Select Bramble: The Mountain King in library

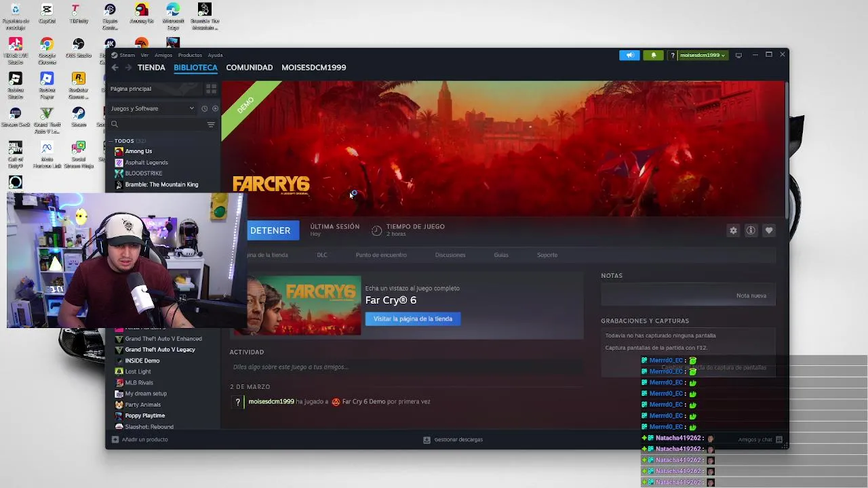tap(161, 184)
